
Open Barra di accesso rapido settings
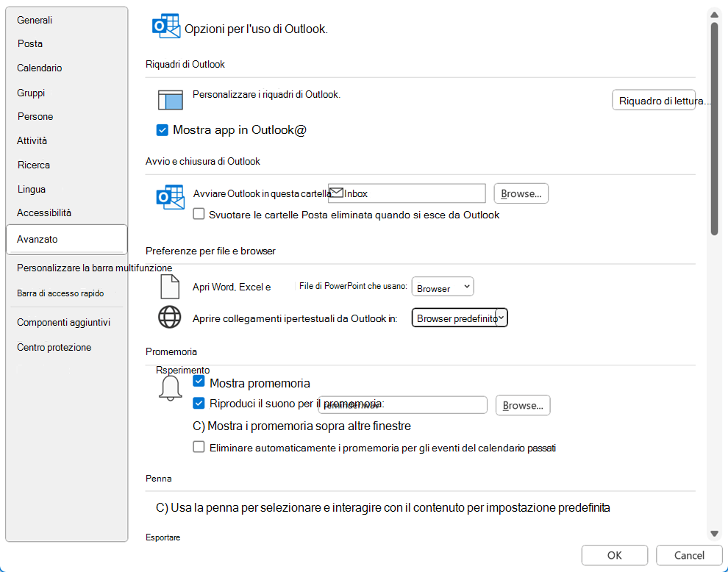pyautogui.click(x=60, y=293)
